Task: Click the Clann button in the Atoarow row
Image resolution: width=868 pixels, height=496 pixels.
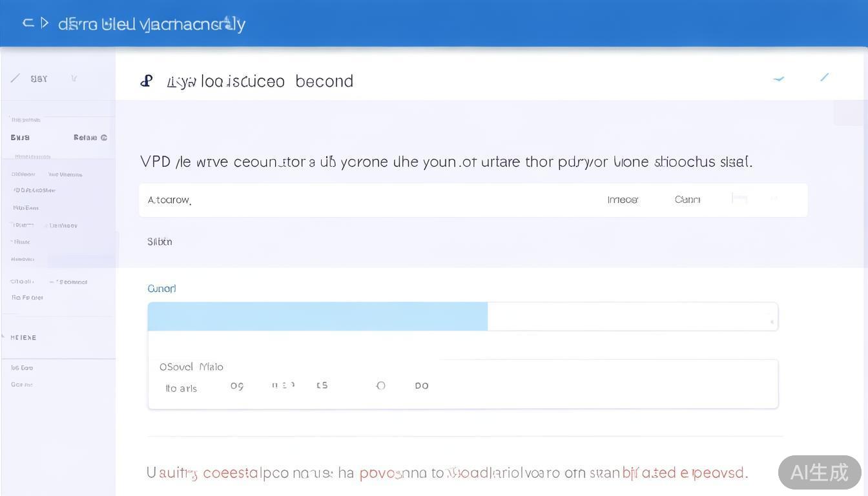Action: pyautogui.click(x=687, y=200)
